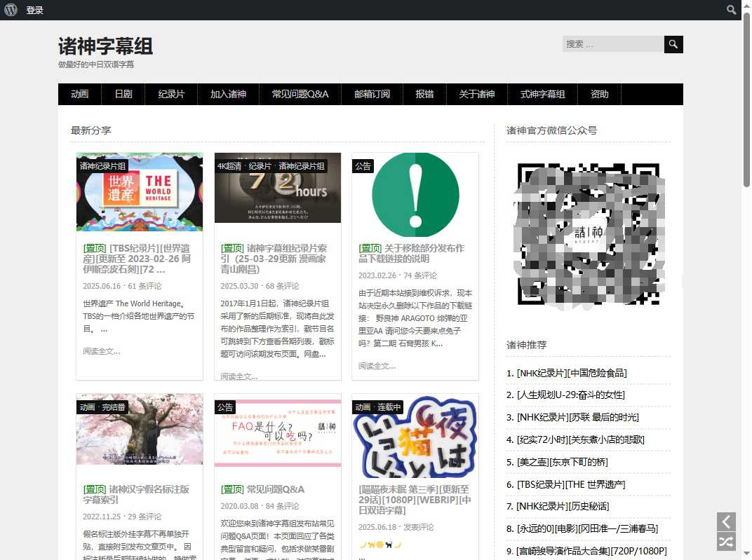Open 阅读全文 for the 世界遗产 post
752x560 pixels.
(x=101, y=351)
